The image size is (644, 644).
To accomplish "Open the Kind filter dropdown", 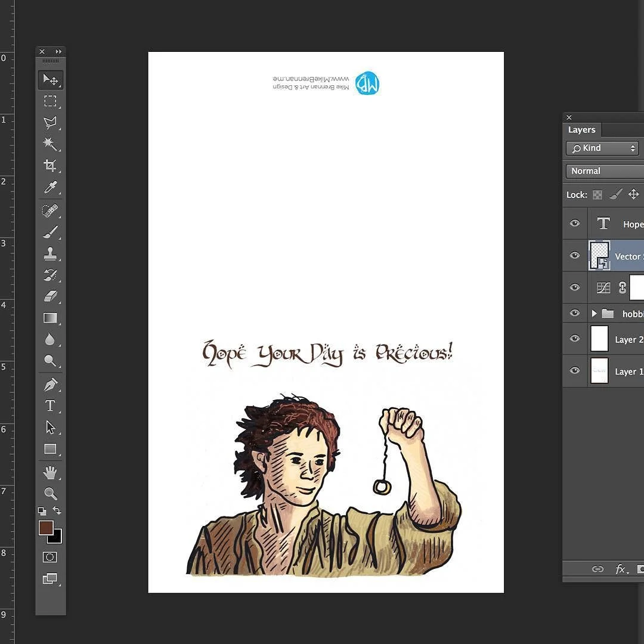I will click(602, 148).
